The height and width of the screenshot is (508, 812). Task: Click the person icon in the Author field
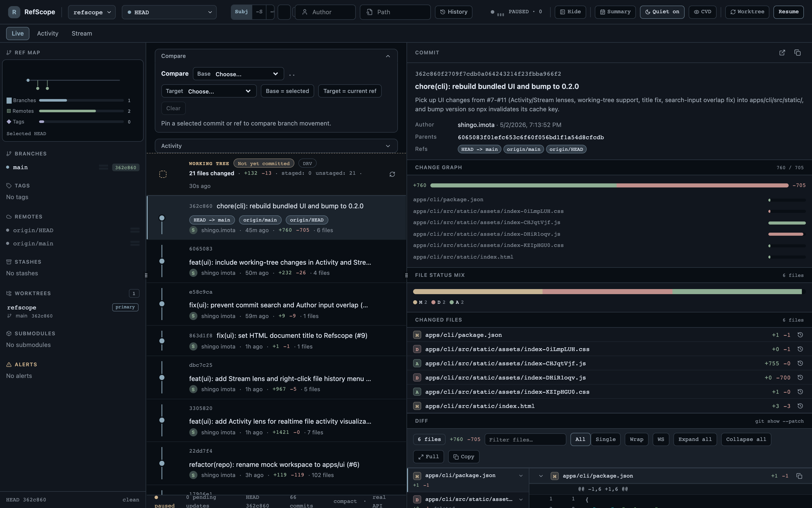click(305, 12)
